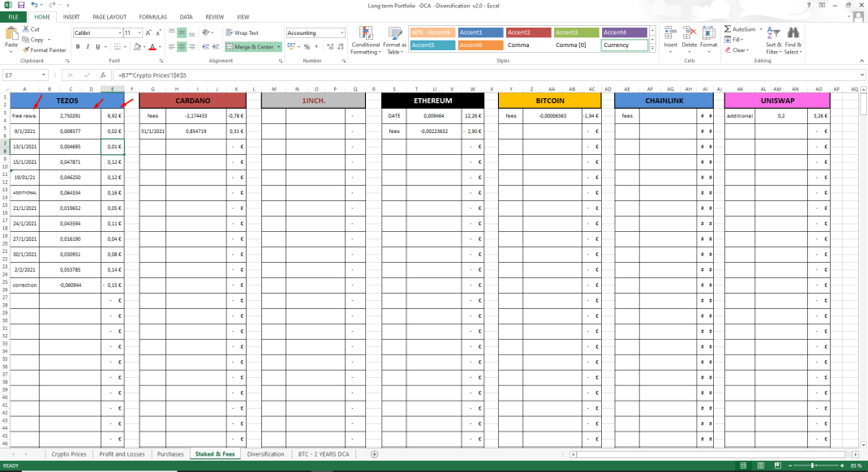Open the Accounting number format dropdown
The image size is (868, 472).
(342, 33)
